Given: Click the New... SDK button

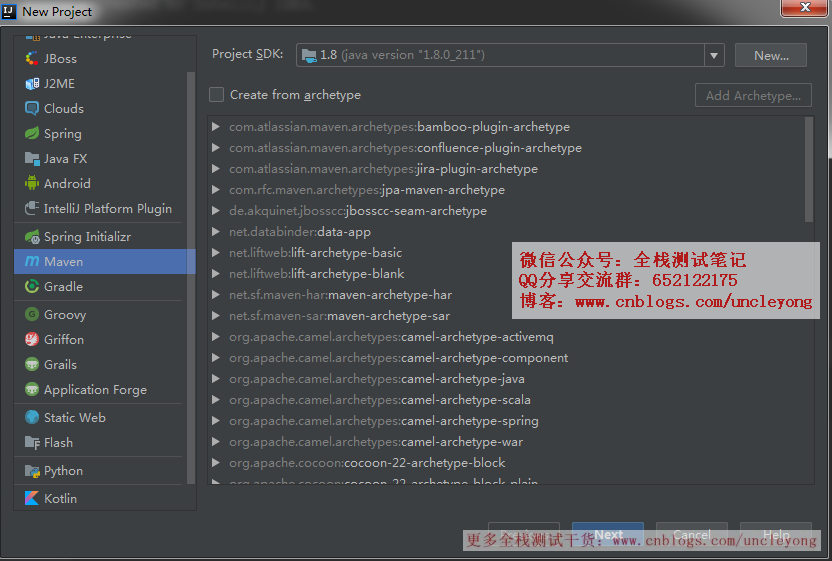Looking at the screenshot, I should (771, 55).
